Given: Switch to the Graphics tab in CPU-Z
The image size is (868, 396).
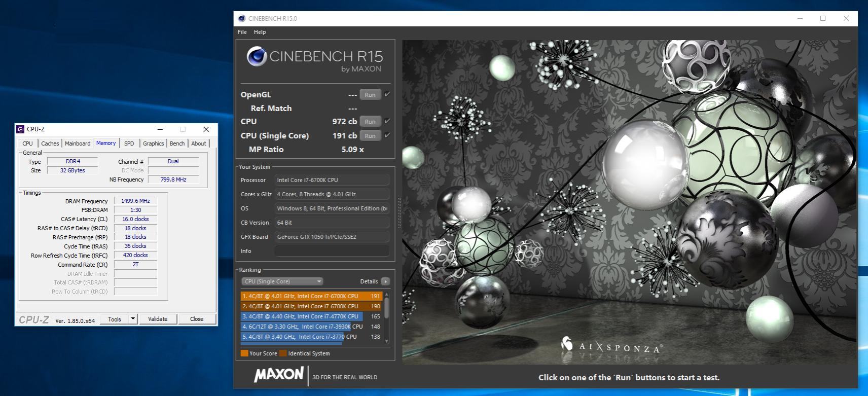Looking at the screenshot, I should point(153,143).
